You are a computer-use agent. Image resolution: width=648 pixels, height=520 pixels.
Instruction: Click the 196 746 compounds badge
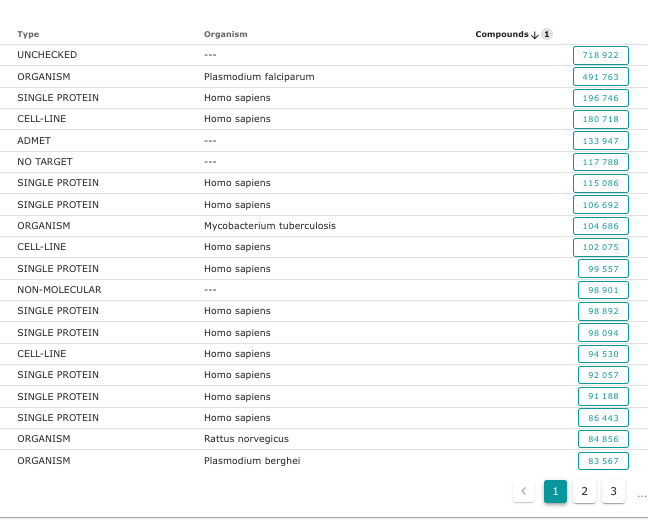point(600,98)
